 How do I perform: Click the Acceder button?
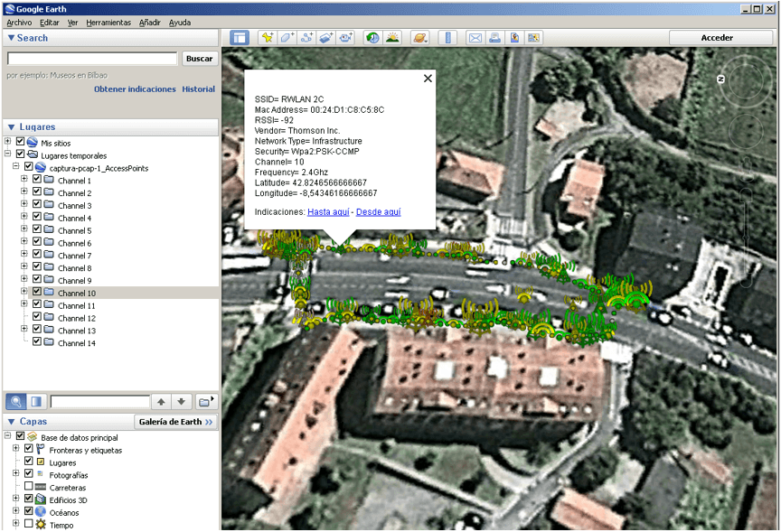pos(720,38)
